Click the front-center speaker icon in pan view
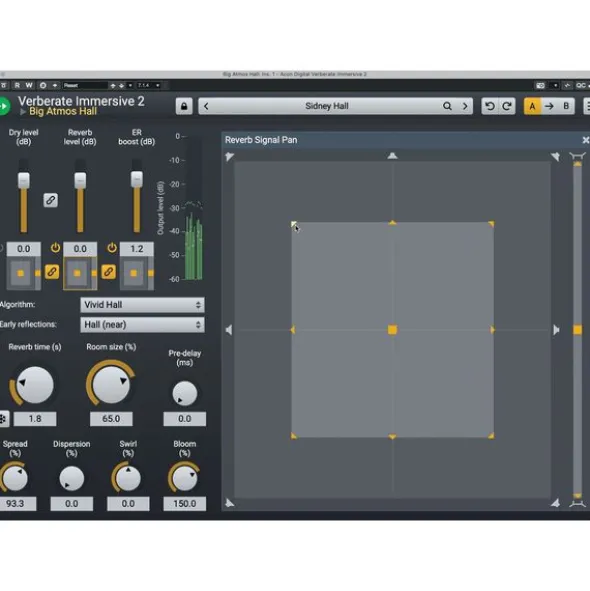This screenshot has height=591, width=590. point(392,155)
